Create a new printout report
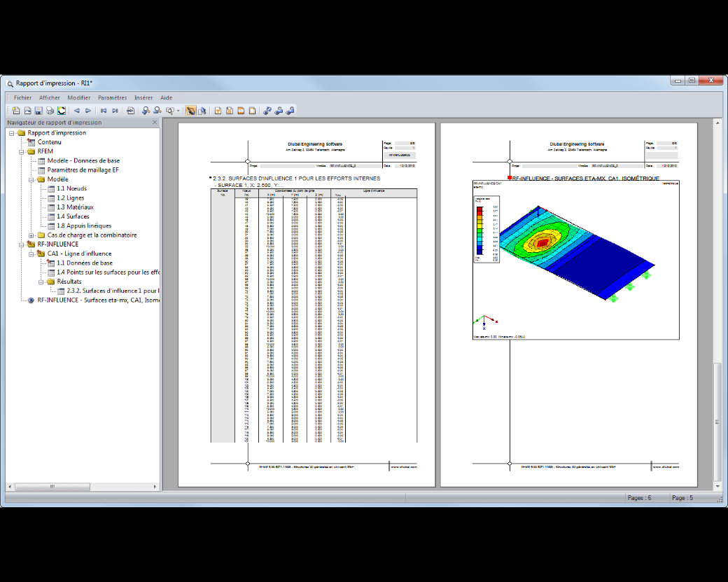Image resolution: width=728 pixels, height=582 pixels. pyautogui.click(x=16, y=111)
